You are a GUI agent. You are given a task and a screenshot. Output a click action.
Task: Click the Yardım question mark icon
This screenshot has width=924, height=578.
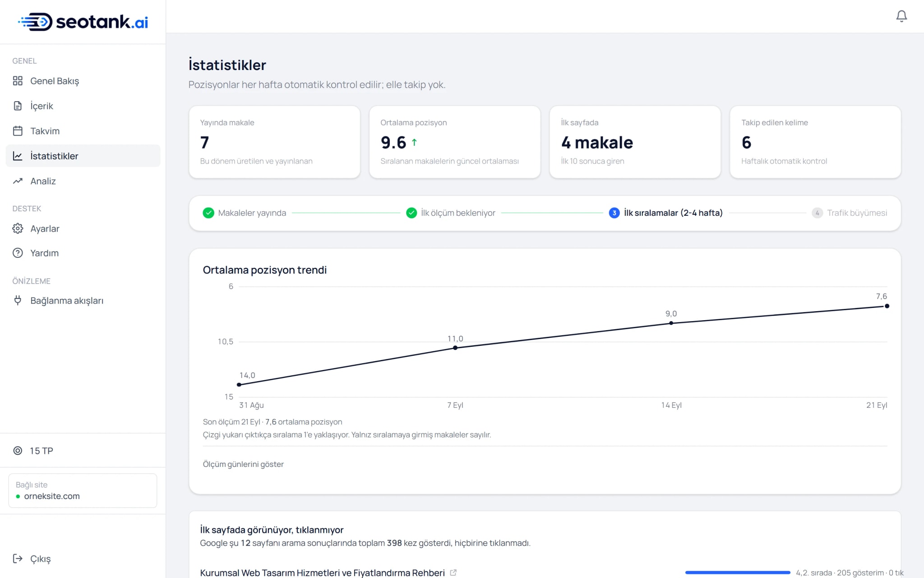point(18,253)
